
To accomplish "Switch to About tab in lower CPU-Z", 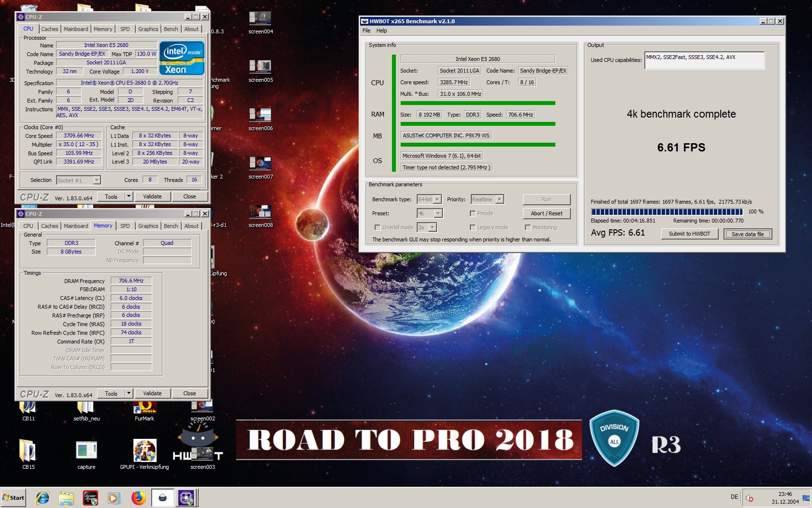I will point(191,226).
